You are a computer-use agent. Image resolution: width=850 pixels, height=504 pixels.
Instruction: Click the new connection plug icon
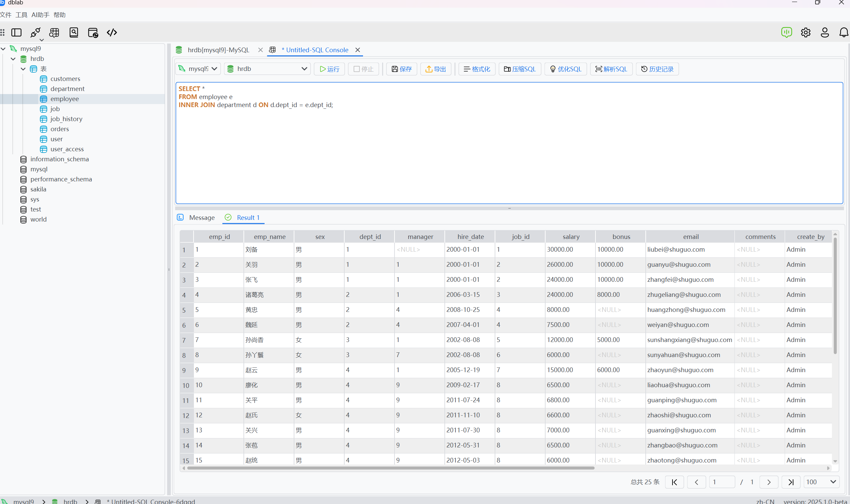36,32
